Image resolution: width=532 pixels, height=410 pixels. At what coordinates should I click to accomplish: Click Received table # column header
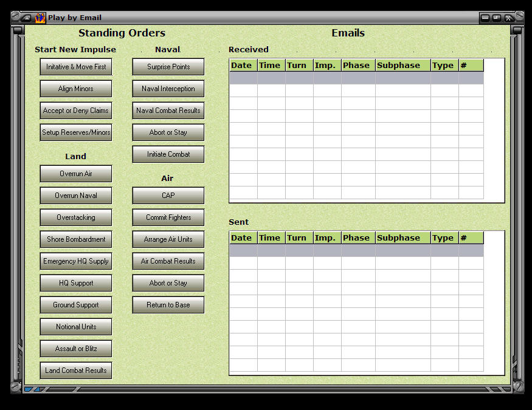coord(471,66)
